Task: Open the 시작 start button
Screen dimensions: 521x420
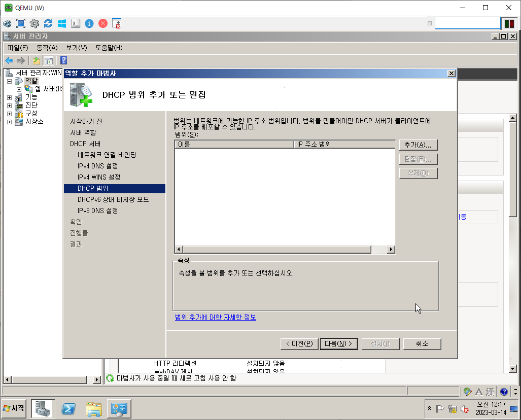Action: click(x=14, y=408)
